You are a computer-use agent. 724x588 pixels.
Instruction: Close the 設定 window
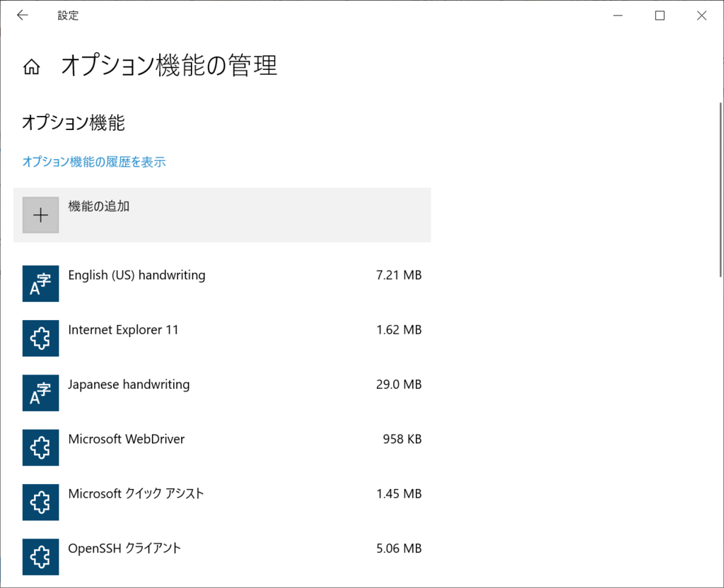702,16
